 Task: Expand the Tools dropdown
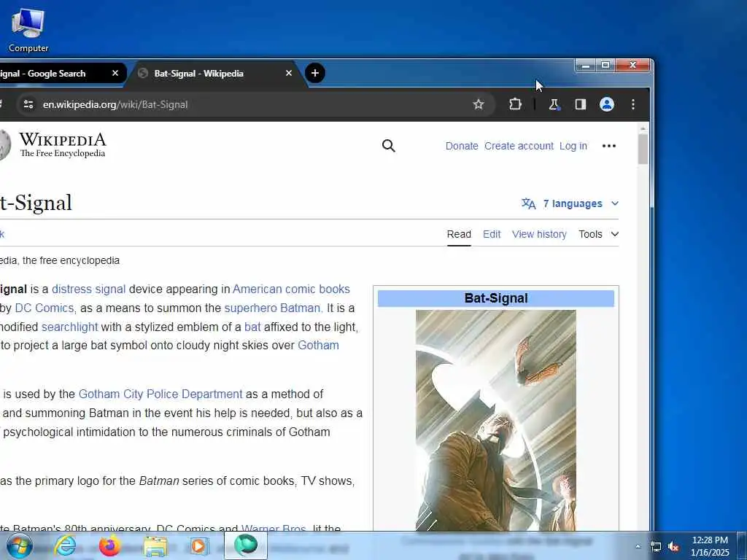pyautogui.click(x=599, y=234)
